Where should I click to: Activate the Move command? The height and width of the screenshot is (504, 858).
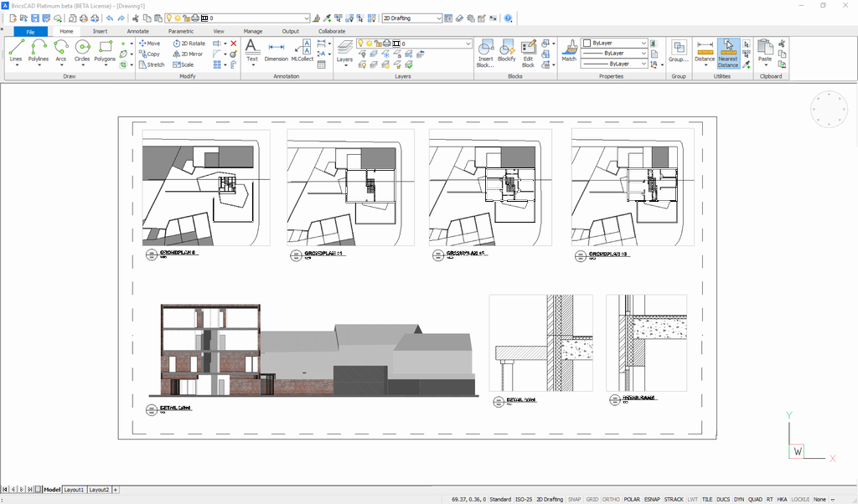149,44
